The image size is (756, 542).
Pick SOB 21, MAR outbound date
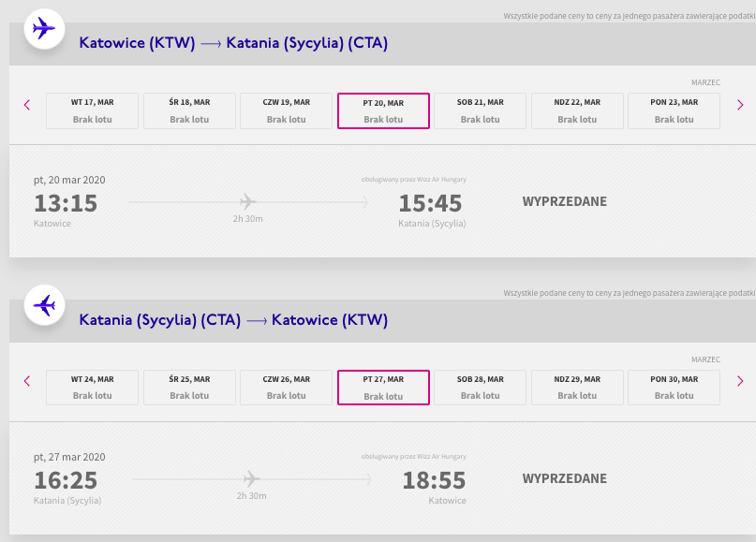[481, 110]
